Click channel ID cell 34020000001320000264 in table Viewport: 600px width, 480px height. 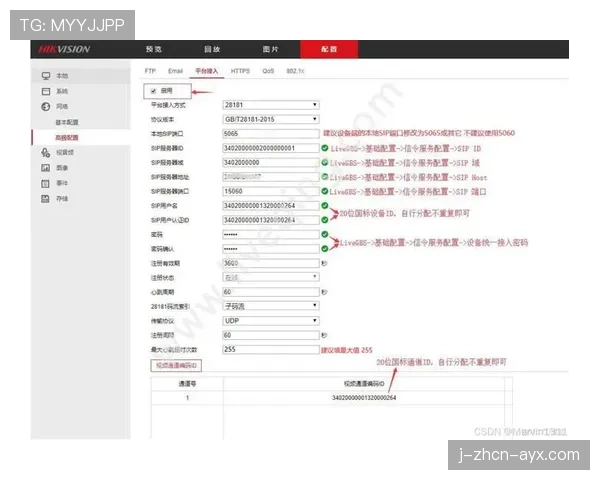tap(364, 398)
